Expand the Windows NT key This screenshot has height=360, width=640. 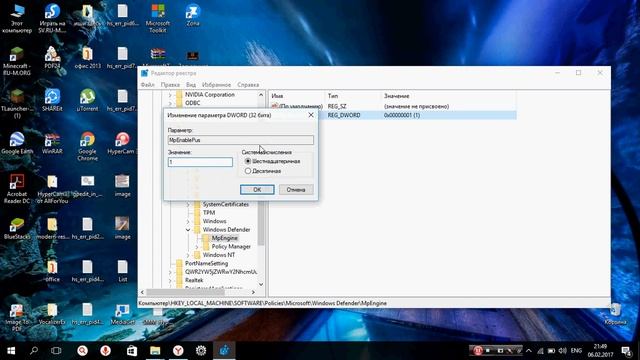188,255
